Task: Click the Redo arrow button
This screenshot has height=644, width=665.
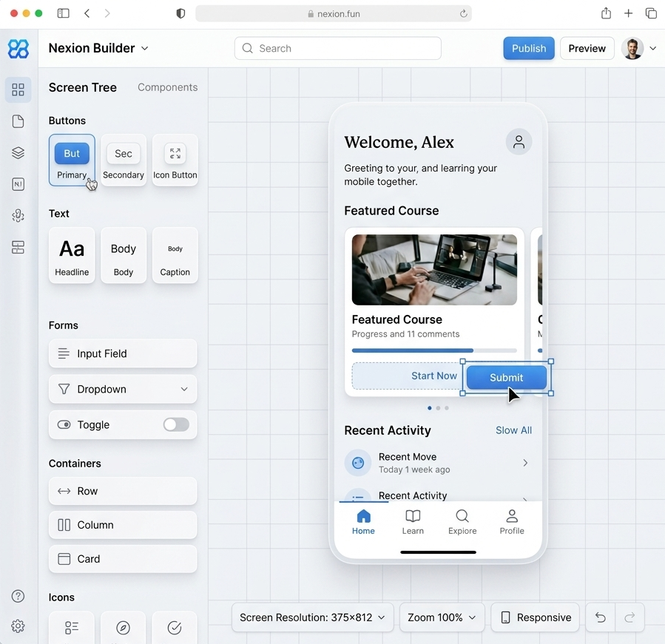Action: (x=629, y=617)
